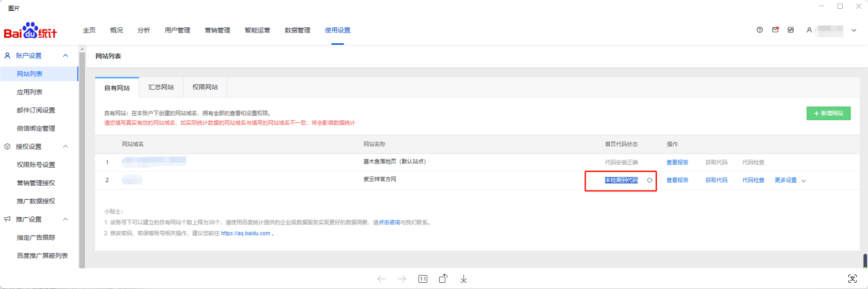Screen dimensions: 868x289
Task: Switch to the 汇总网站 tab
Action: pos(161,87)
